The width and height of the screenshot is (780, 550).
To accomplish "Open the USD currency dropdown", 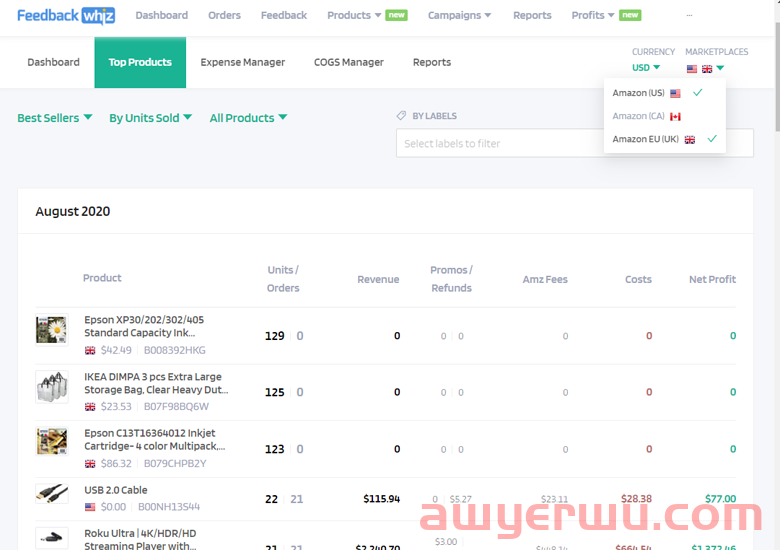I will coord(645,68).
